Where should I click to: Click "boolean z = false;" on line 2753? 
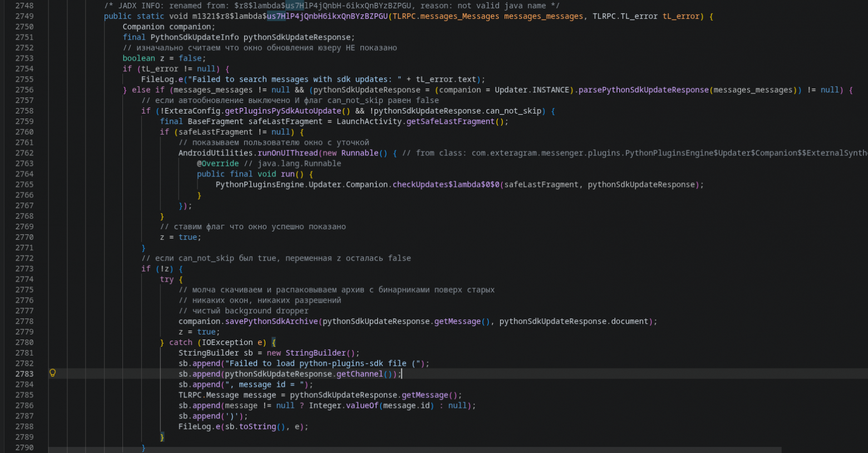[x=164, y=58]
